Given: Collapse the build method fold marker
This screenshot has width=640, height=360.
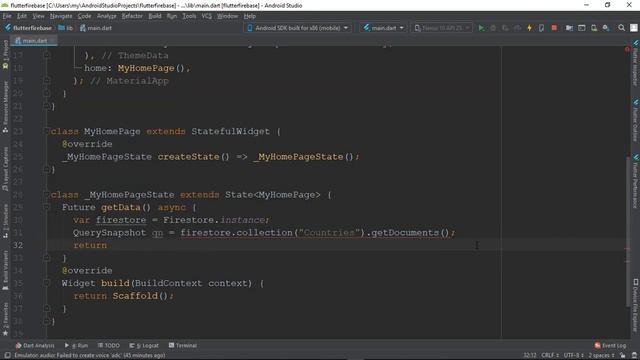Looking at the screenshot, I should click(x=47, y=283).
